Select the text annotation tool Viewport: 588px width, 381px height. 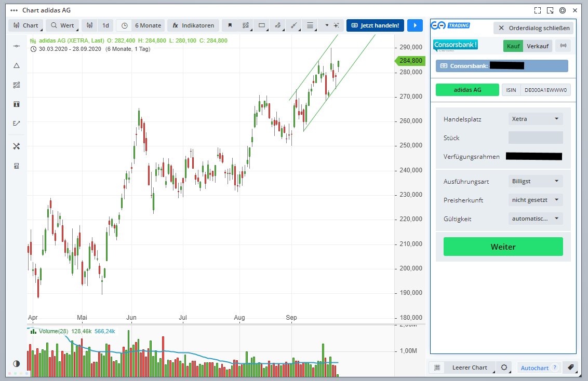point(17,104)
